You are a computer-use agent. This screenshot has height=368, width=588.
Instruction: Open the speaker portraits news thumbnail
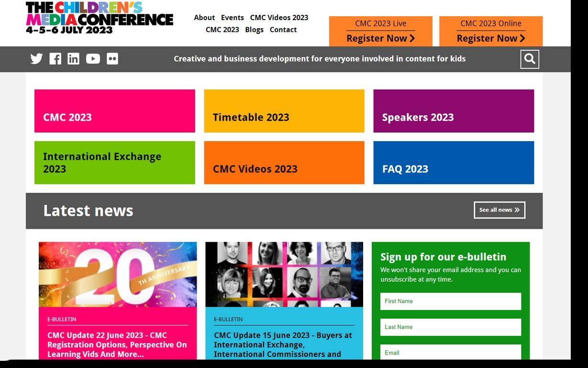click(x=284, y=274)
